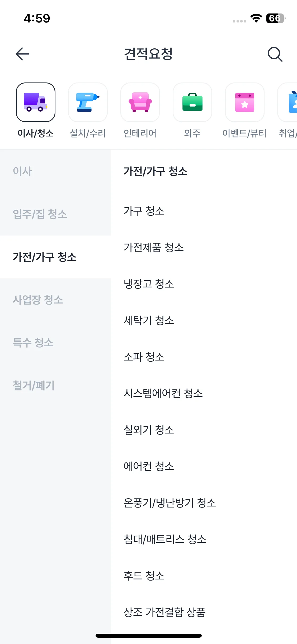The image size is (297, 644).
Task: Open search with the magnifier icon
Action: pyautogui.click(x=275, y=54)
